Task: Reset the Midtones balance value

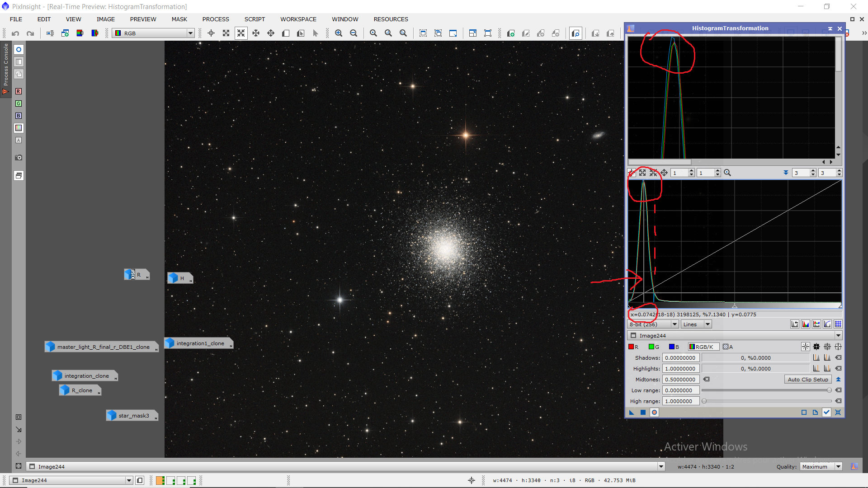Action: [x=707, y=380]
